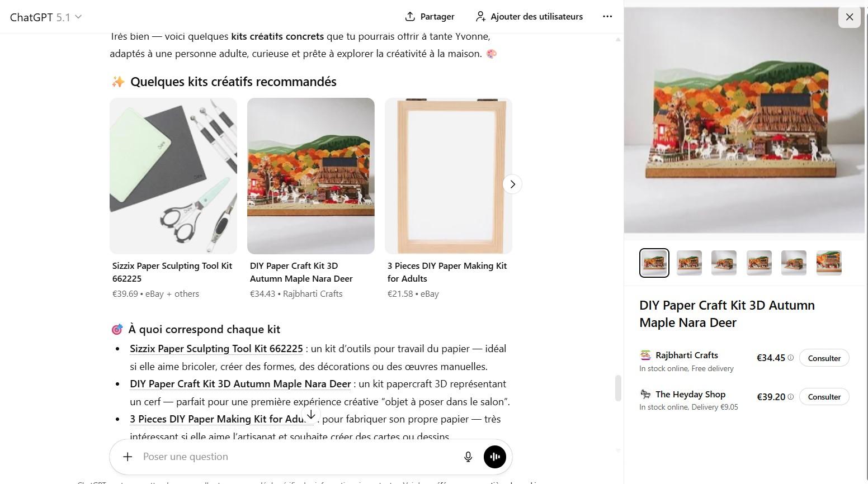
Task: Click the Partager share button
Action: pos(430,17)
